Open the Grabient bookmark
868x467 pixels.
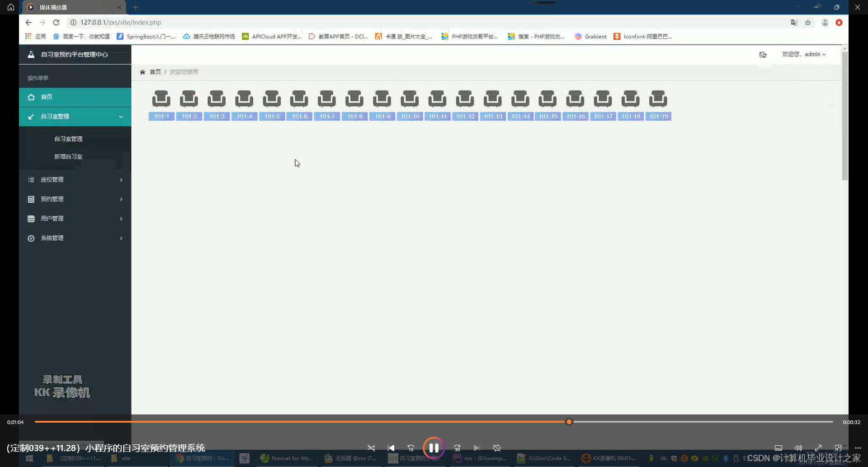590,36
